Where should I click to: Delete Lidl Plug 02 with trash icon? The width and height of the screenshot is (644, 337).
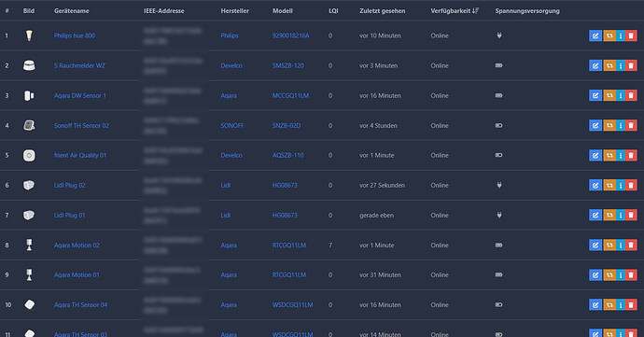pyautogui.click(x=631, y=186)
